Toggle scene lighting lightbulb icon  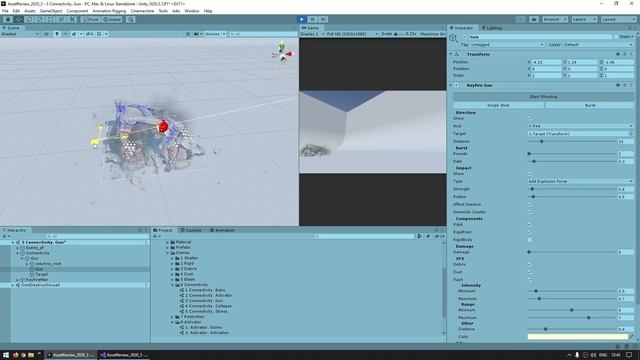(57, 34)
